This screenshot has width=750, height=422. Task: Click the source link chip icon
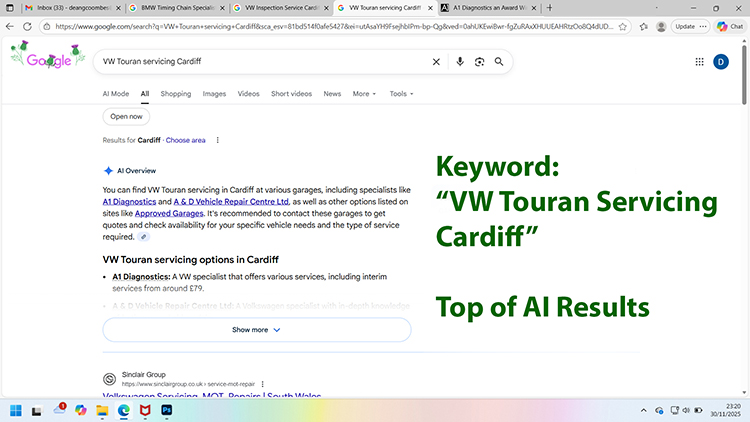click(x=144, y=237)
